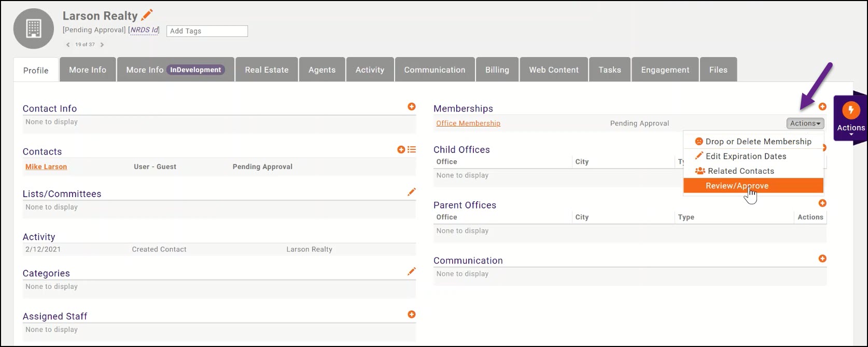The image size is (868, 347).
Task: Choose Drop or Delete Membership option
Action: click(x=758, y=142)
